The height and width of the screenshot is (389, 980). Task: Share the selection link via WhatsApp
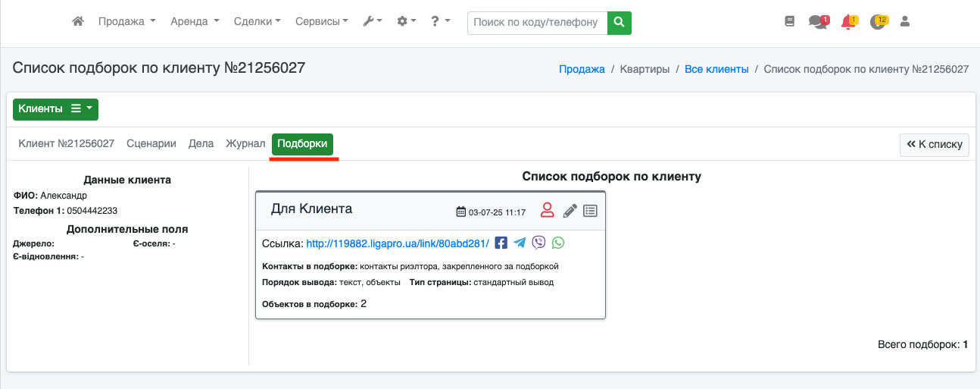click(x=558, y=243)
